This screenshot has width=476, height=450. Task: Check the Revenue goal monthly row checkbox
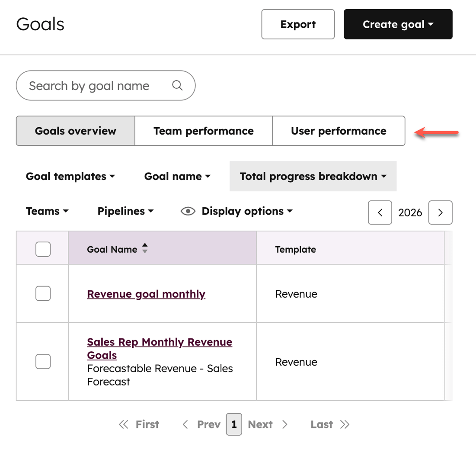(42, 293)
